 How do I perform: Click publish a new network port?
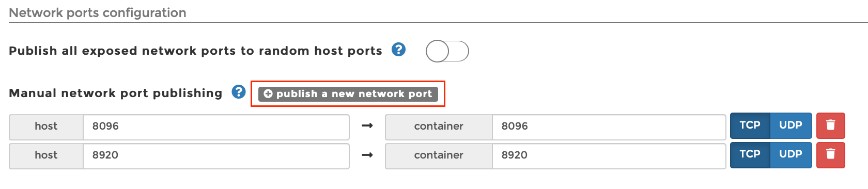tap(348, 94)
